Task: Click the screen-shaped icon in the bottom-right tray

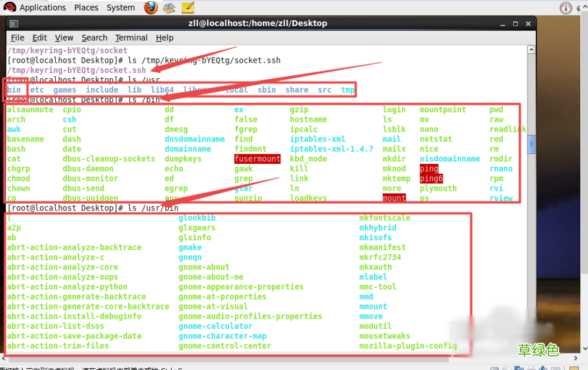Action: tap(556, 368)
